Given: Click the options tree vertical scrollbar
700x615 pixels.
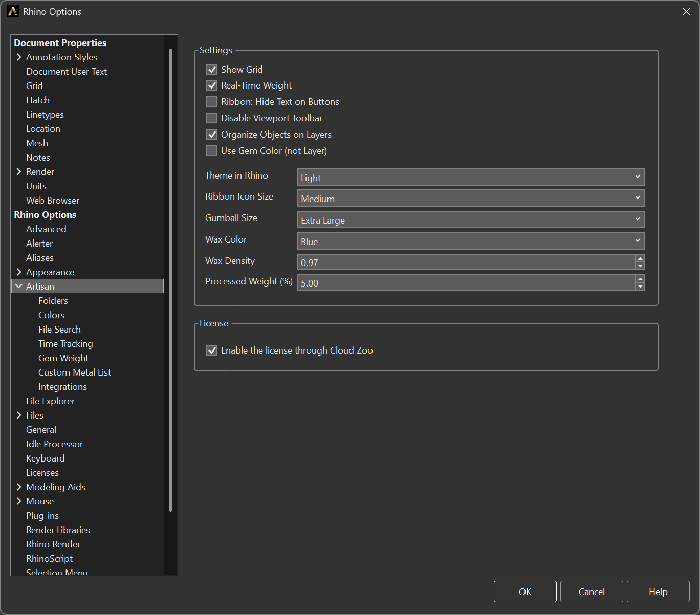Looking at the screenshot, I should tap(170, 280).
